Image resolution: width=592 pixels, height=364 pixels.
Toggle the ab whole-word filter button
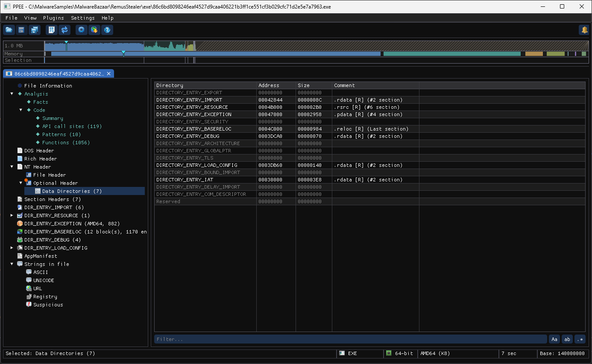567,339
